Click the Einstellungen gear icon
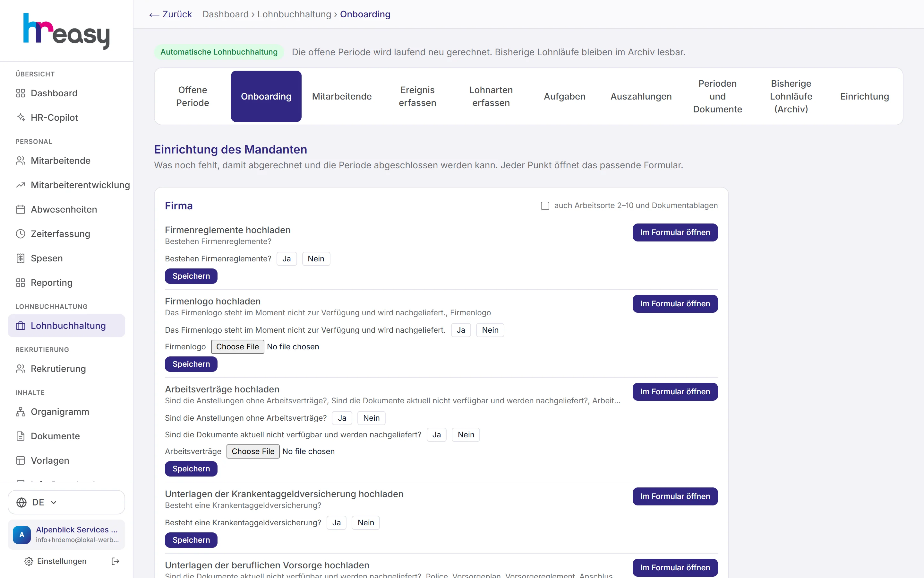The width and height of the screenshot is (924, 578). [x=29, y=561]
